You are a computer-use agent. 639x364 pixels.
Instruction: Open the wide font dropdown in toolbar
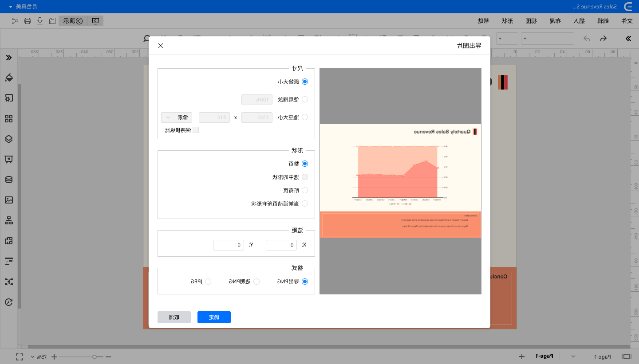point(547,39)
